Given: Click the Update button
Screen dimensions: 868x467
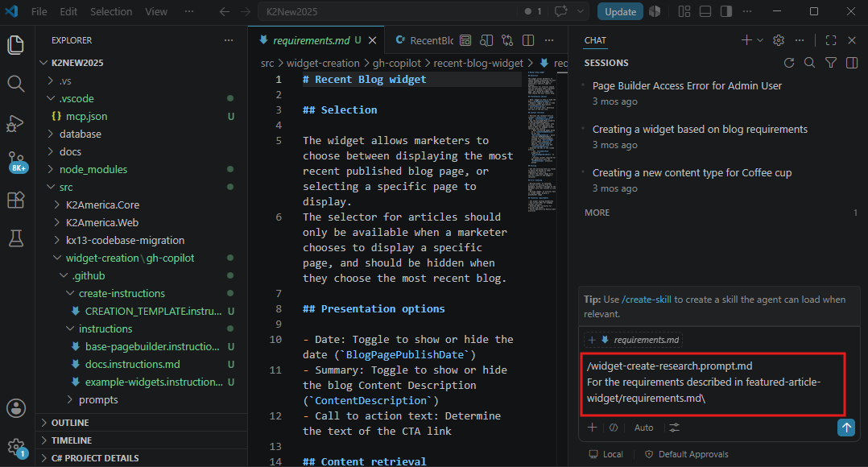Looking at the screenshot, I should pos(620,11).
